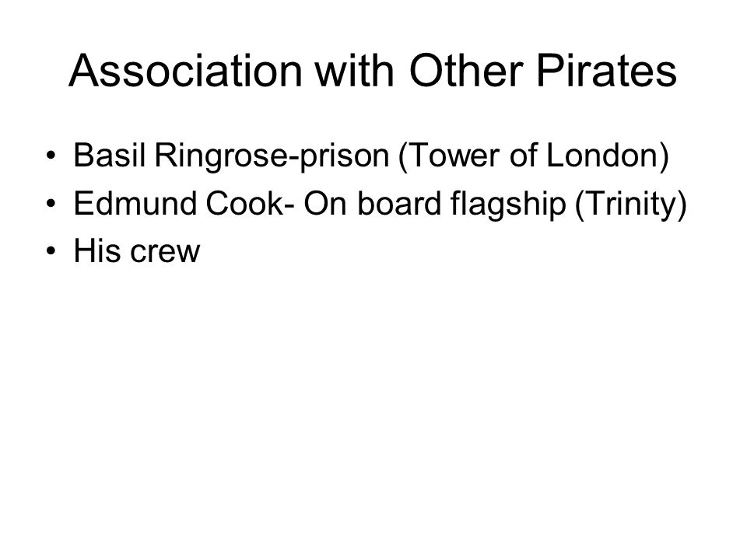The image size is (747, 560).
Task: Click the name 'Basil' in first bullet
Action: [109, 156]
